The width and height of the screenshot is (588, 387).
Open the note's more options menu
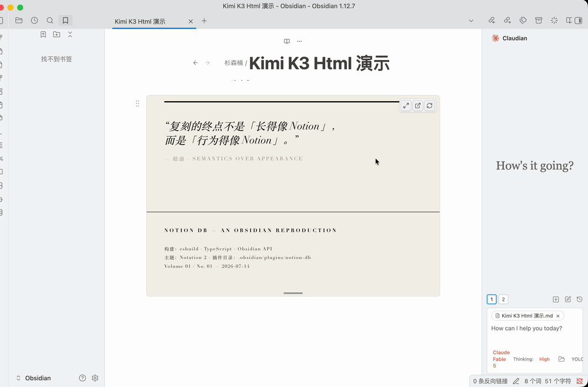click(x=299, y=41)
